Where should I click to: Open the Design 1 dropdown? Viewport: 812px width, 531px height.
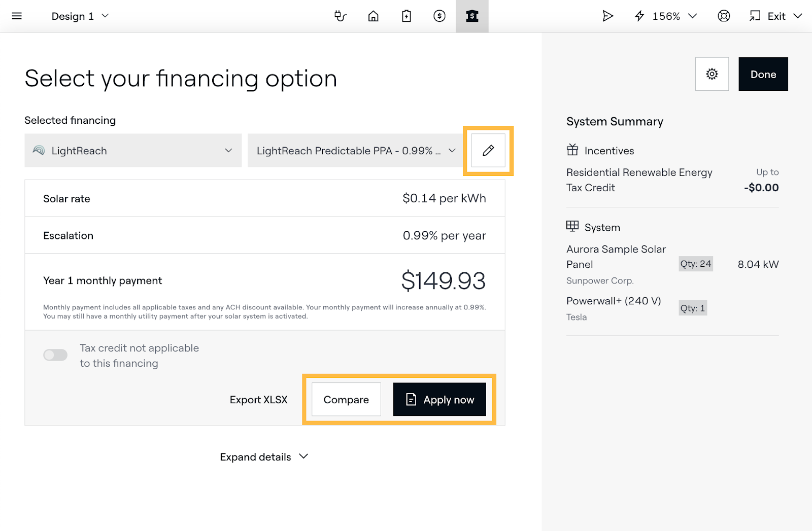(x=80, y=16)
